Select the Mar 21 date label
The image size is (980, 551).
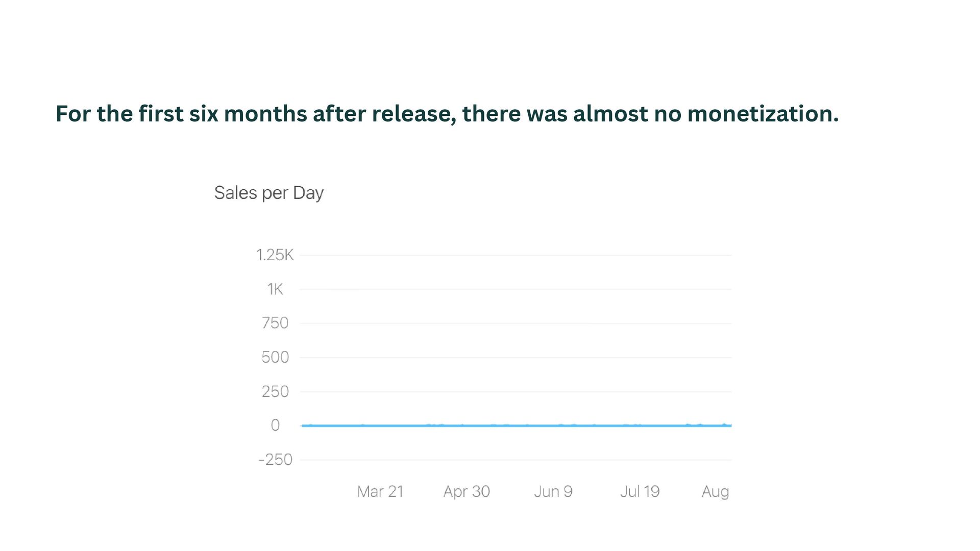(380, 491)
